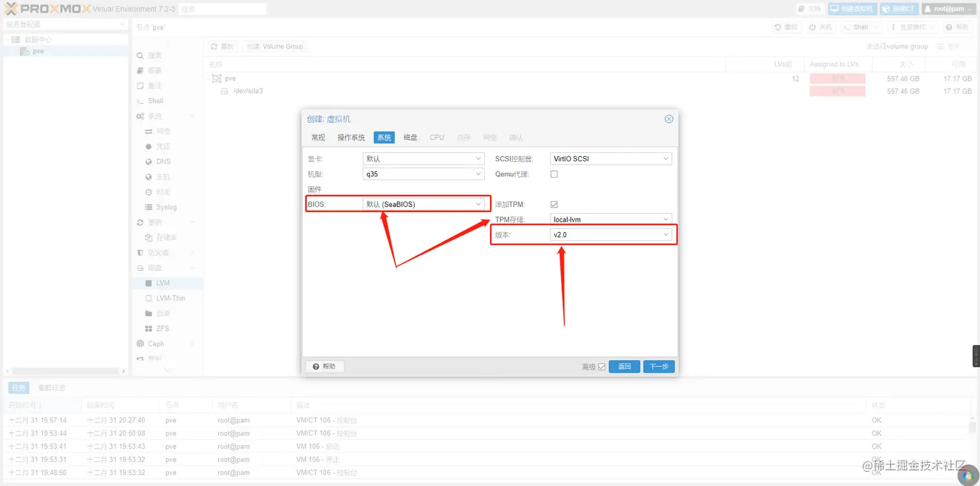Focus the search field in the header
The width and height of the screenshot is (980, 486).
[223, 9]
